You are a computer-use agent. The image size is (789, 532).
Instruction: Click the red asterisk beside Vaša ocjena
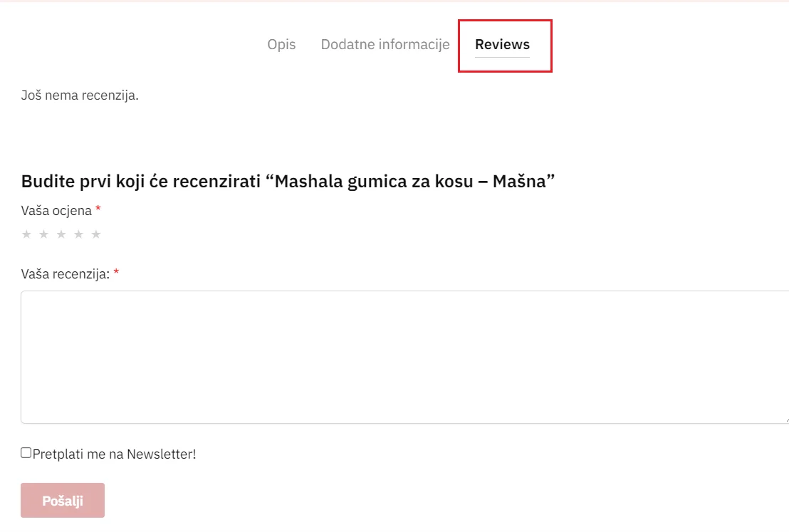[x=98, y=209]
